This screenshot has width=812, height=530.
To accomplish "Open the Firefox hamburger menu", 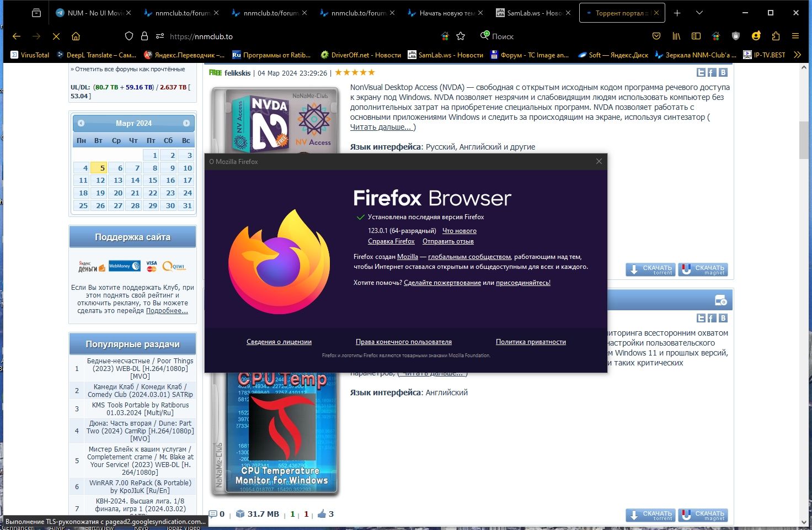I will 795,36.
